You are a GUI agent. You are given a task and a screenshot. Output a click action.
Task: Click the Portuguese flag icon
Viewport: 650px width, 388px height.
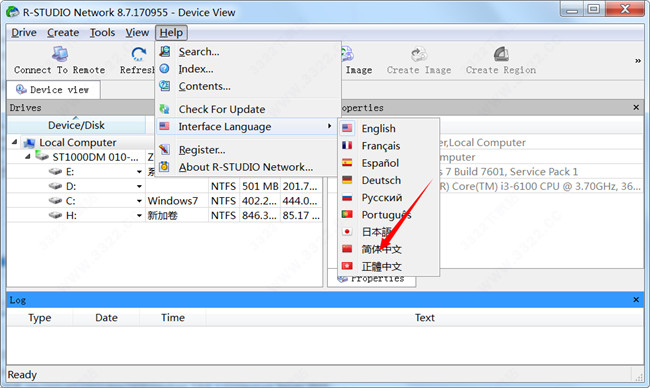[347, 214]
